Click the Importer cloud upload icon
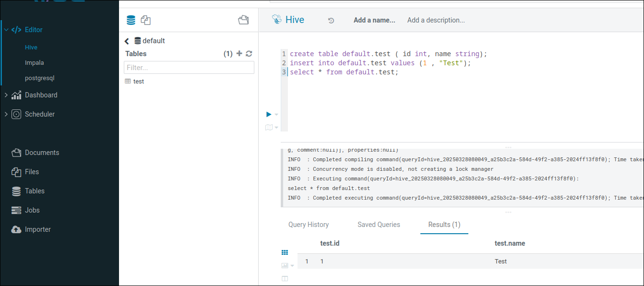Screen dimensions: 644x286 tap(16, 229)
